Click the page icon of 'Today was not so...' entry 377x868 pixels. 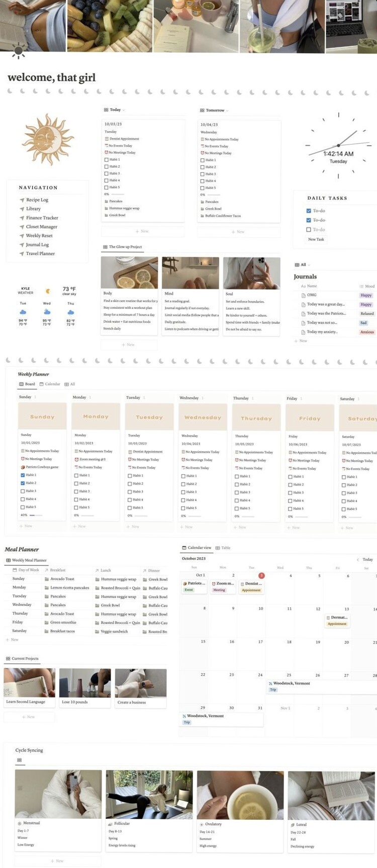point(303,323)
